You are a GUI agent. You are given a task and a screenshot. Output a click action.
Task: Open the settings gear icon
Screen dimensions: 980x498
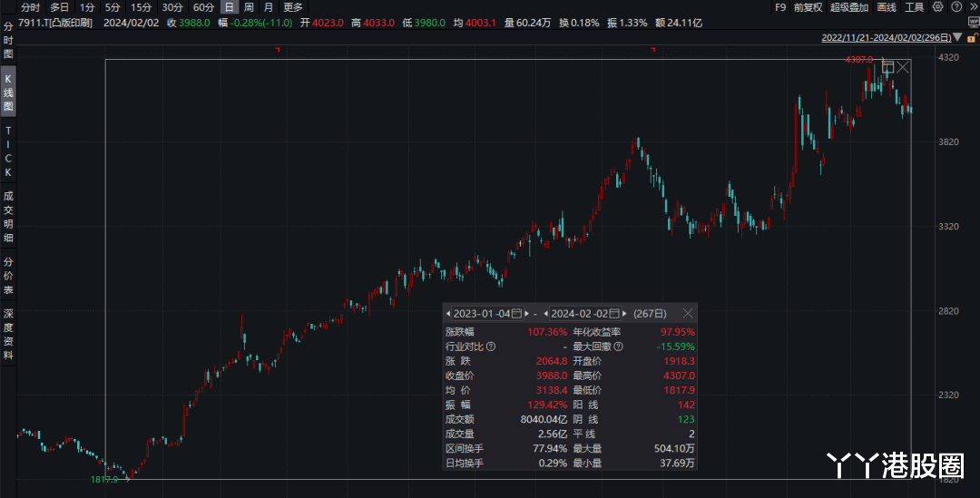coord(937,7)
